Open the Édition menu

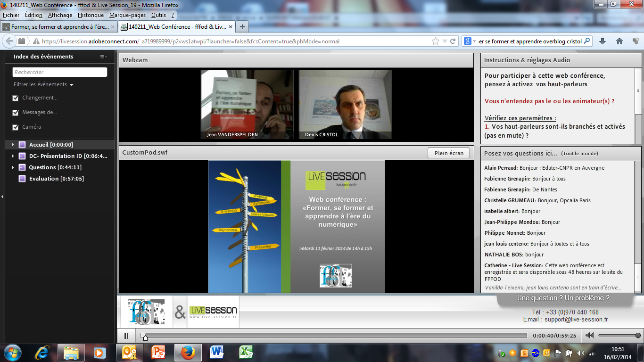coord(34,15)
